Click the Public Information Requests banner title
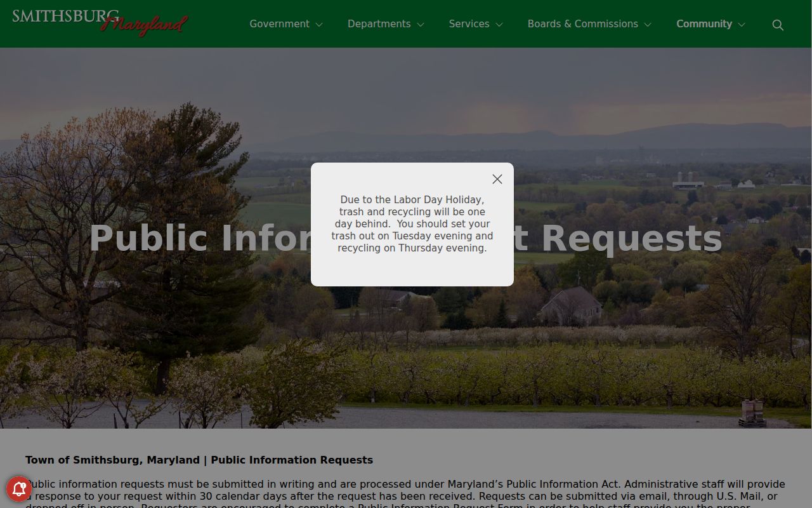This screenshot has height=508, width=812. click(x=406, y=239)
